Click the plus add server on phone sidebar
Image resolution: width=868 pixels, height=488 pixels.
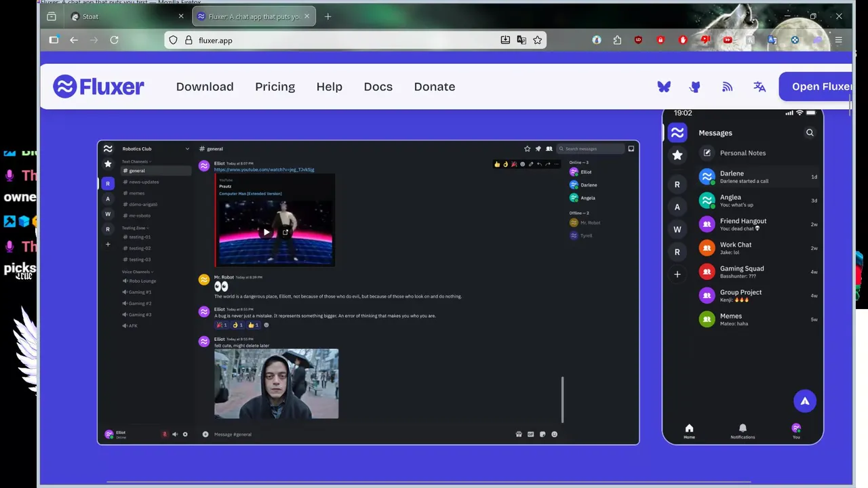pos(677,274)
